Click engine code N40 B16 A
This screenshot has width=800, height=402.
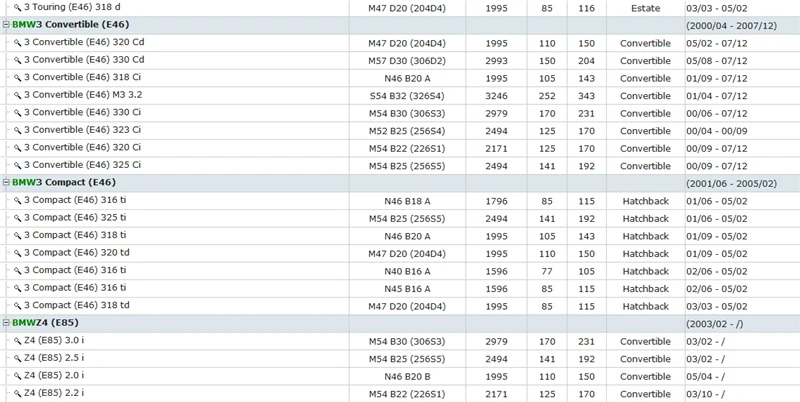(x=407, y=271)
